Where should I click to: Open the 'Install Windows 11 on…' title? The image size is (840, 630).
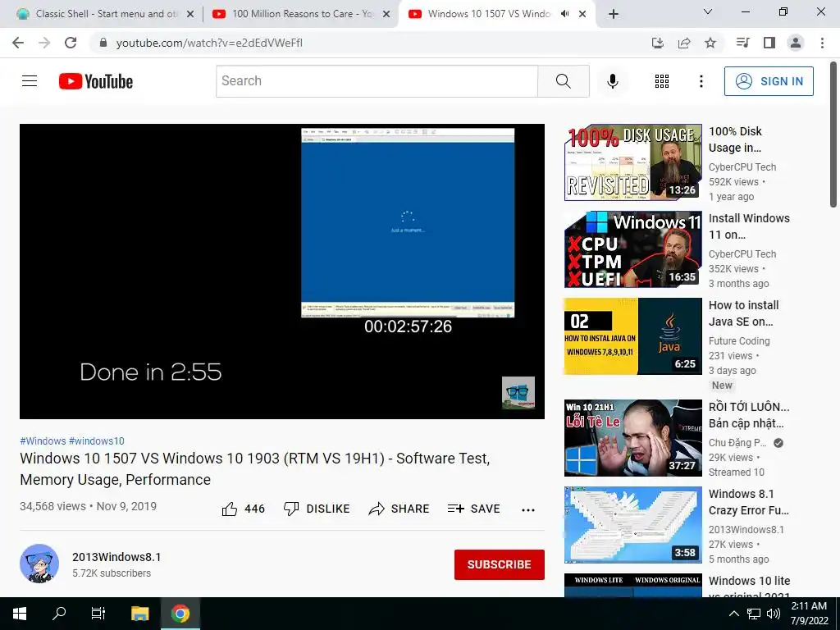[749, 226]
